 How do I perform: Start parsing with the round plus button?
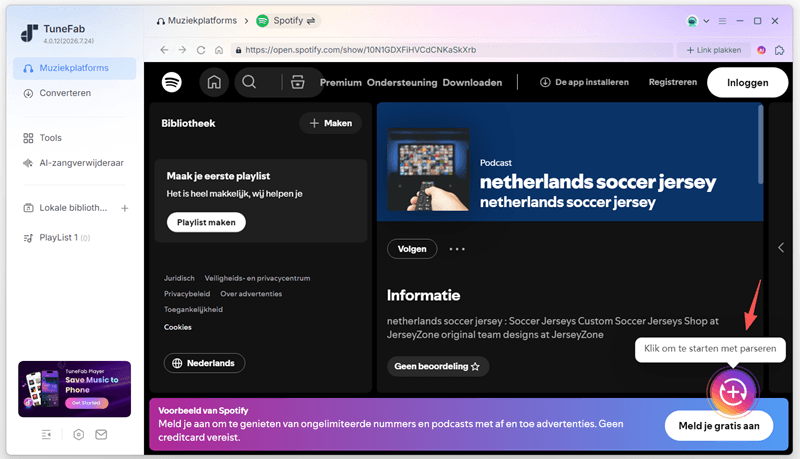[733, 392]
